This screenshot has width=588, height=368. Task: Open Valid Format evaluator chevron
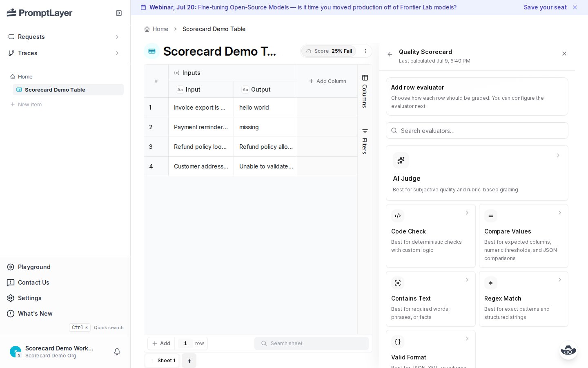tap(467, 339)
